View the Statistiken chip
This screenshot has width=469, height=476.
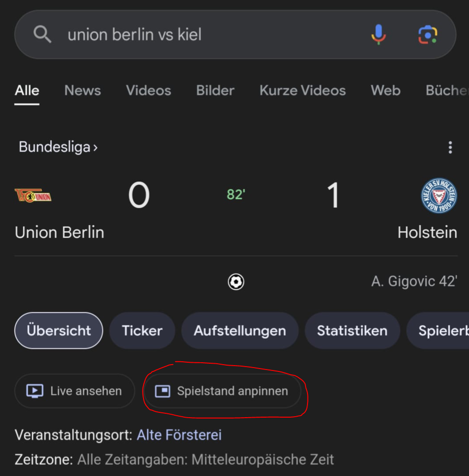(x=352, y=331)
